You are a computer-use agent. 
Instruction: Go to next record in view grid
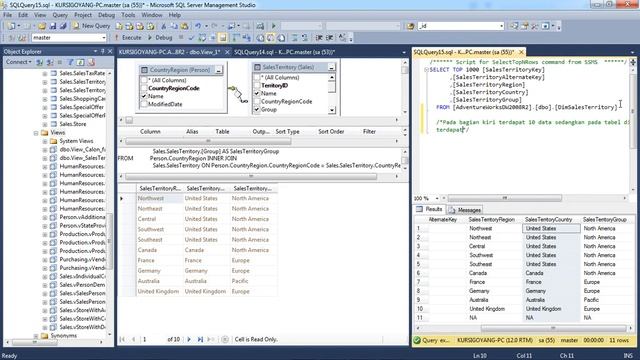[189, 339]
